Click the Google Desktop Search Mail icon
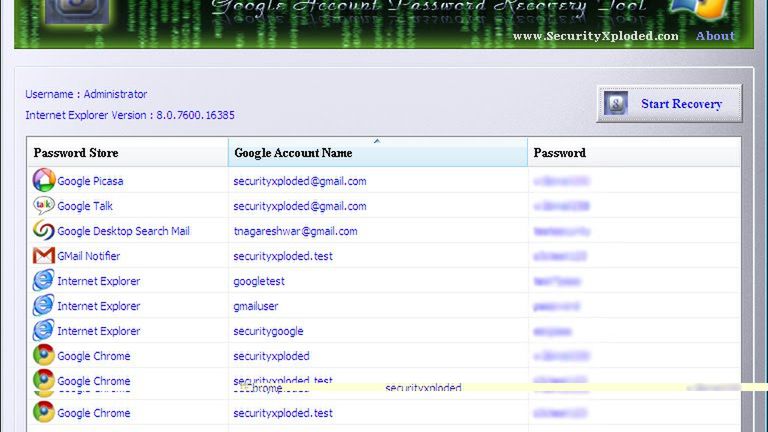 tap(44, 230)
